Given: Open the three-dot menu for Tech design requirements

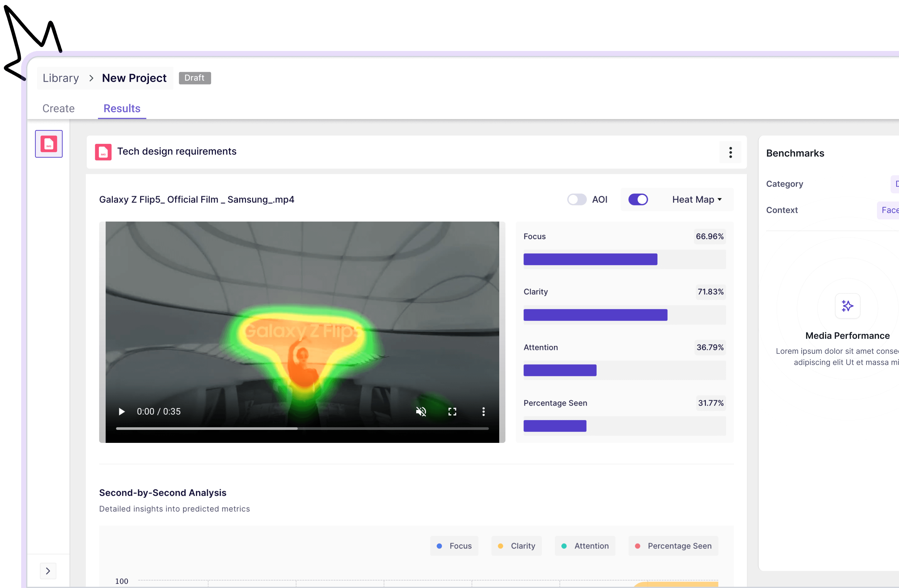Looking at the screenshot, I should (x=731, y=152).
